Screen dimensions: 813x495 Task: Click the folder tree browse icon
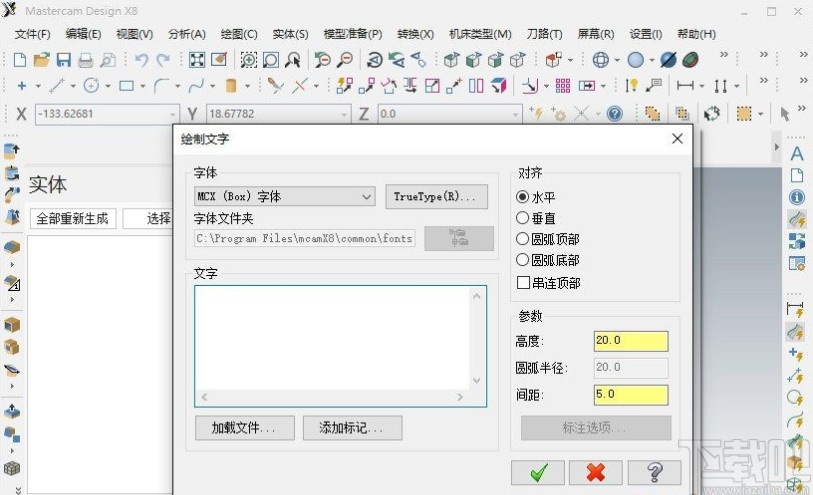(x=459, y=238)
